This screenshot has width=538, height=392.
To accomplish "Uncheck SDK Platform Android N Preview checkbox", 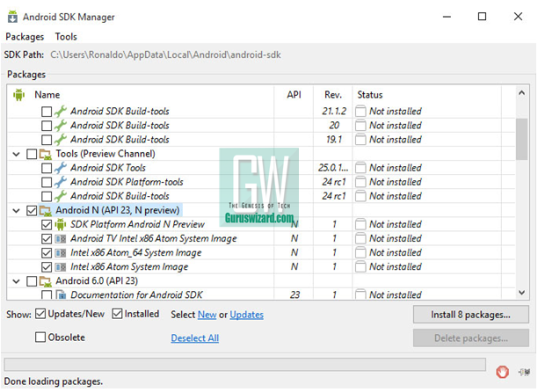I will pos(47,225).
